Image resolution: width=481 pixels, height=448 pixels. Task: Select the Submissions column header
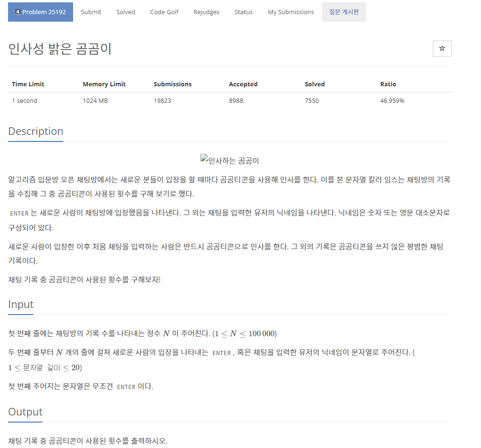tap(173, 84)
